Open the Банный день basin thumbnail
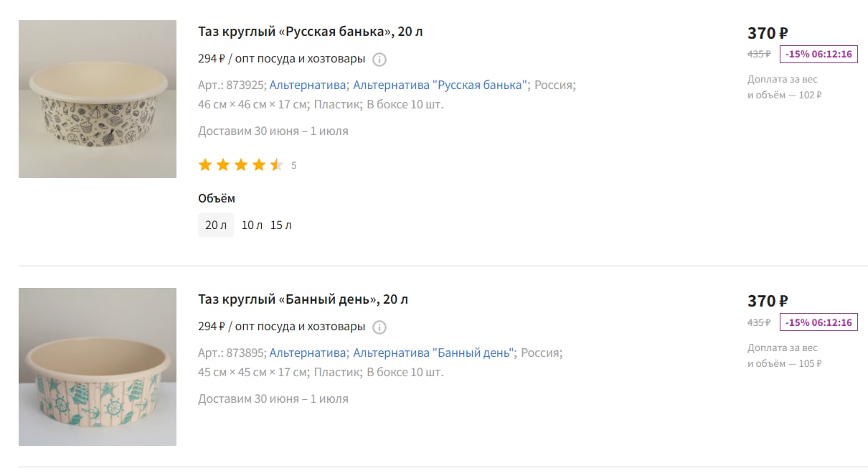868x476 pixels. point(98,367)
